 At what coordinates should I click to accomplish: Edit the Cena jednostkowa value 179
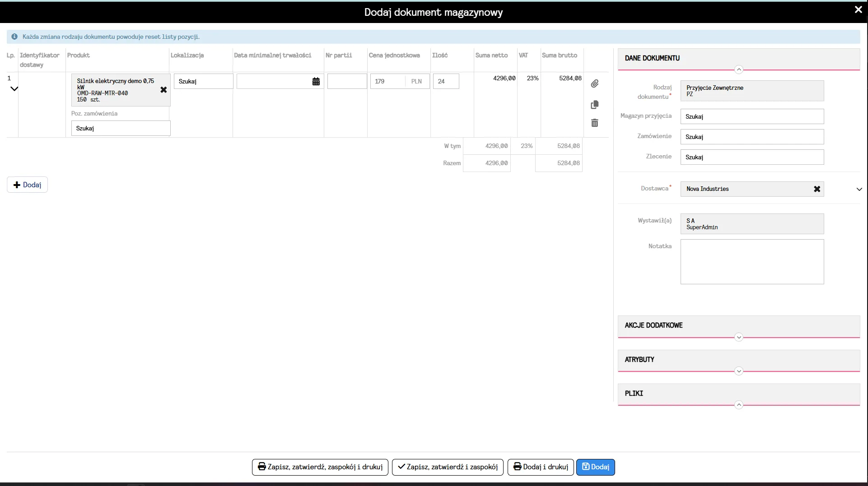(x=387, y=81)
